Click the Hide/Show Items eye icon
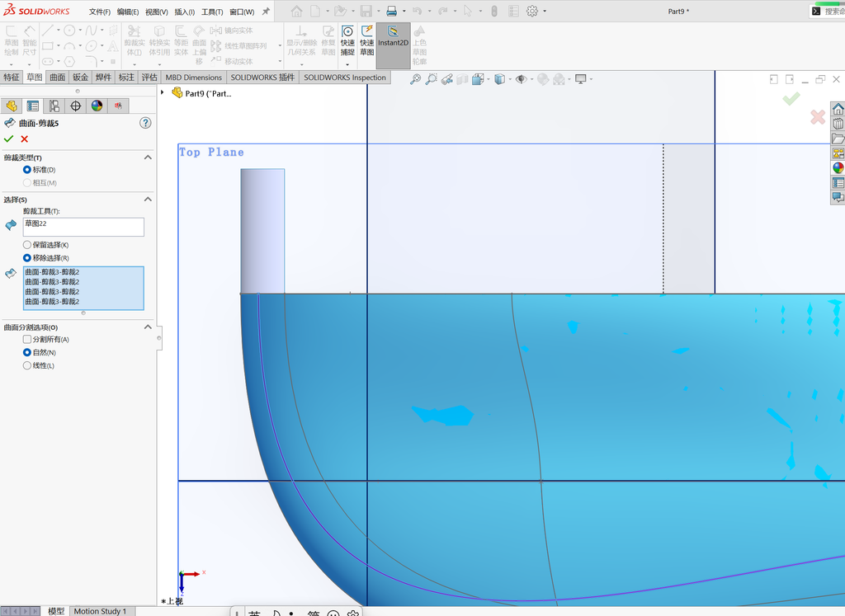Viewport: 845px width, 616px height. (x=521, y=79)
